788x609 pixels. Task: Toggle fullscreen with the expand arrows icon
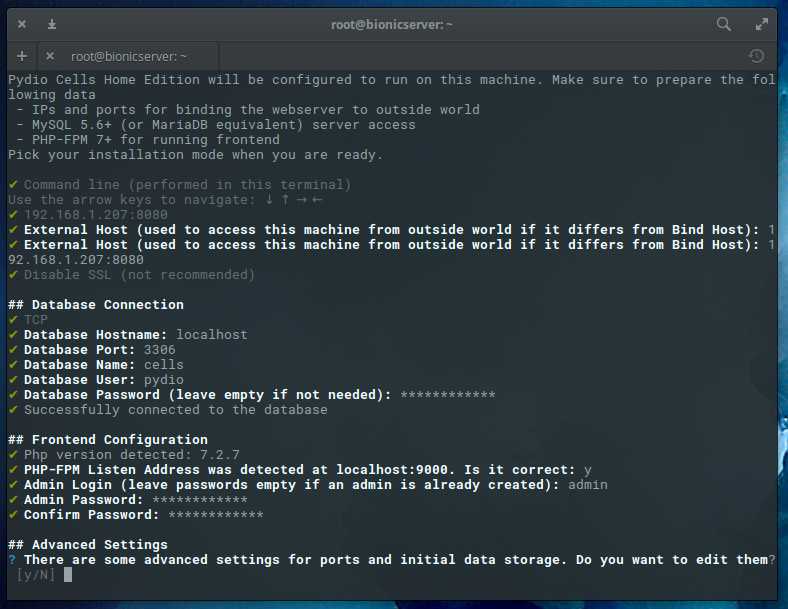pos(762,24)
